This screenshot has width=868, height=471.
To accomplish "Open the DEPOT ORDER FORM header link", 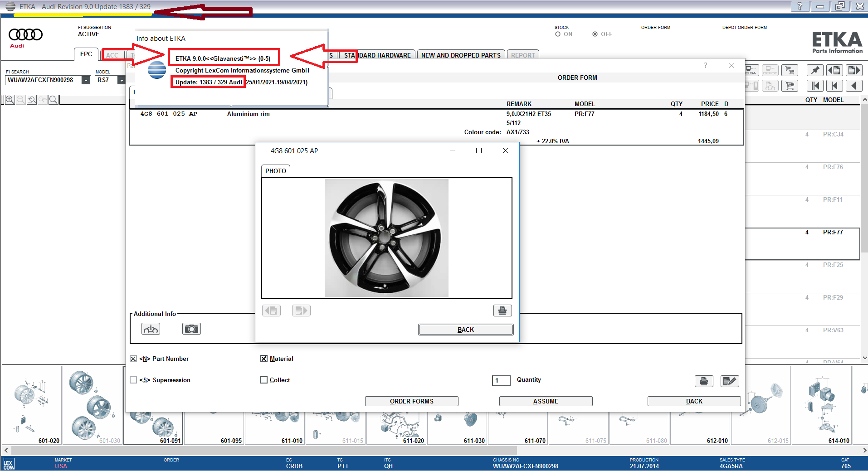I will click(745, 28).
